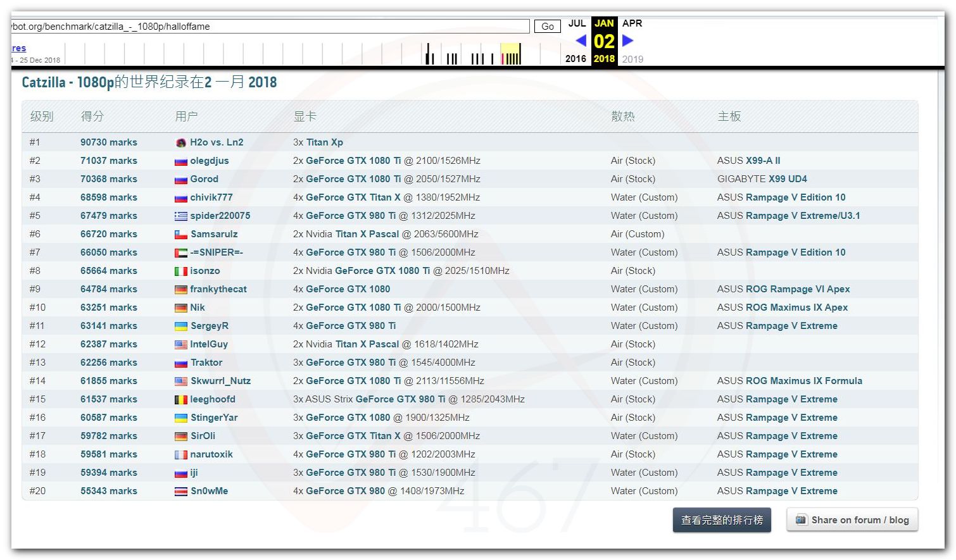Open the full ranking via 查看完整的排行榜 button
Image resolution: width=956 pixels, height=560 pixels.
(722, 520)
